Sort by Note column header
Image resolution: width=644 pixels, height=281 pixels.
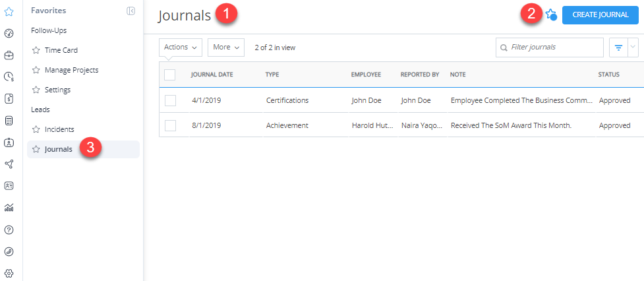pyautogui.click(x=457, y=75)
